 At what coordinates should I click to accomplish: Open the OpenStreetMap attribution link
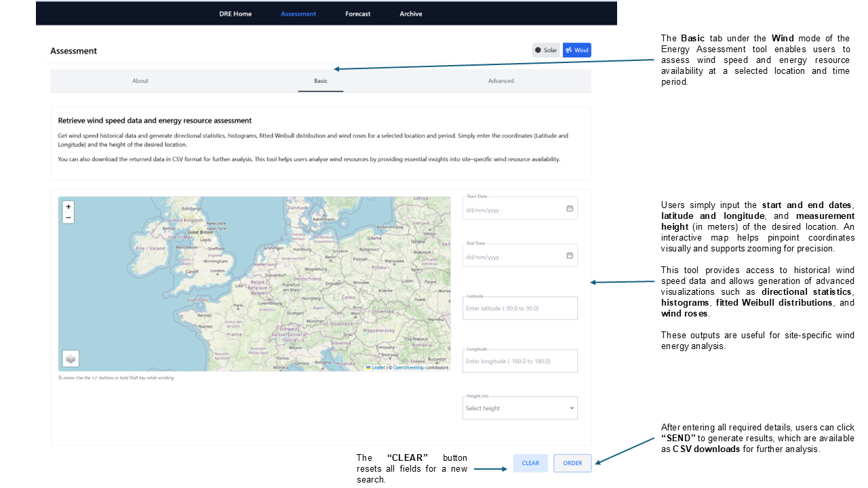tap(408, 367)
